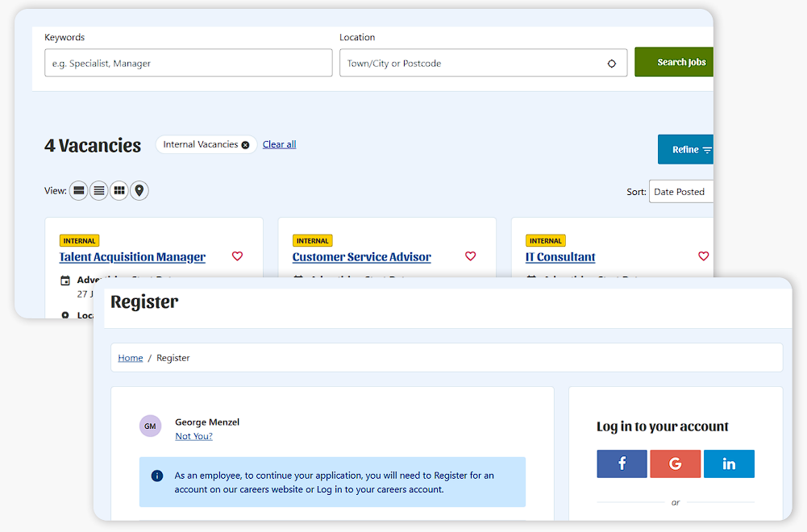Switch to grid view layout
Viewport: 807px width, 532px height.
coord(119,191)
